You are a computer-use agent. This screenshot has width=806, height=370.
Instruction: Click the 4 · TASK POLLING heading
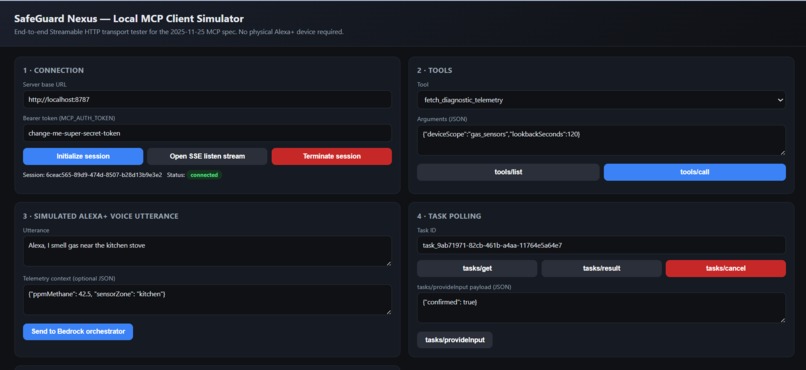tap(449, 216)
